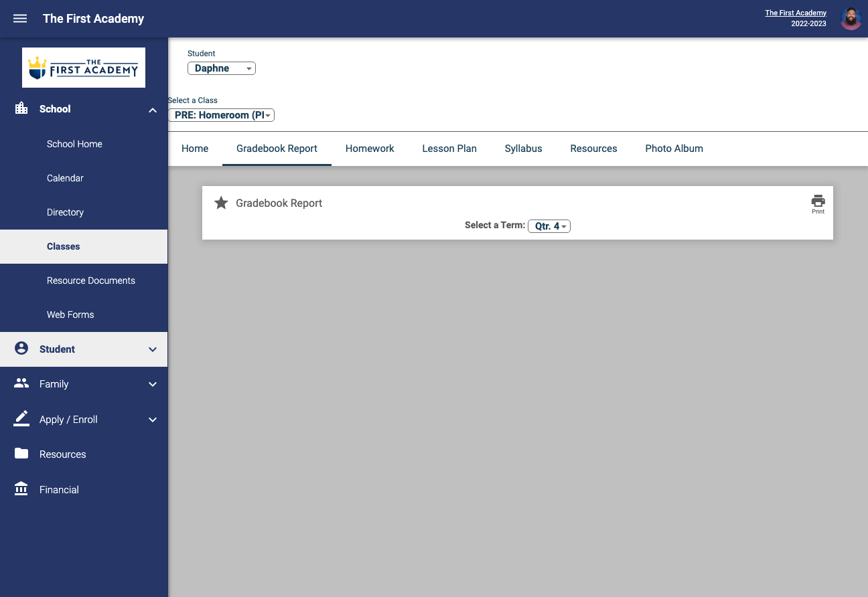Open the Select a Term dropdown
The width and height of the screenshot is (868, 597).
click(549, 226)
